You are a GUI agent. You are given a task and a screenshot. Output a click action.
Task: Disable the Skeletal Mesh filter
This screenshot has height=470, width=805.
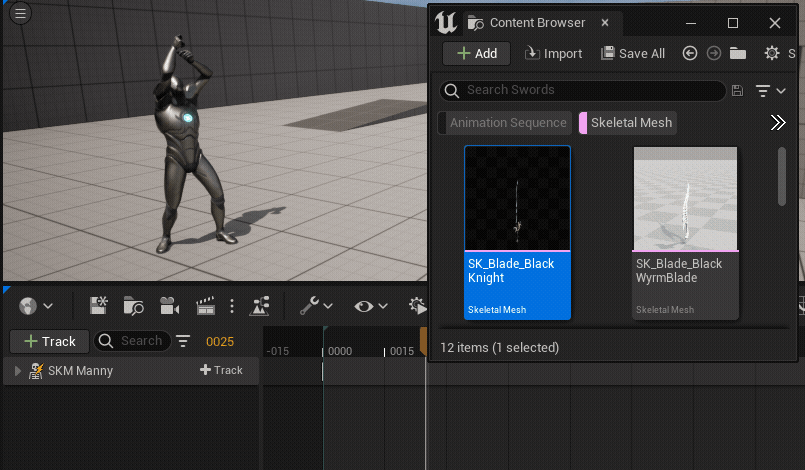(x=630, y=123)
